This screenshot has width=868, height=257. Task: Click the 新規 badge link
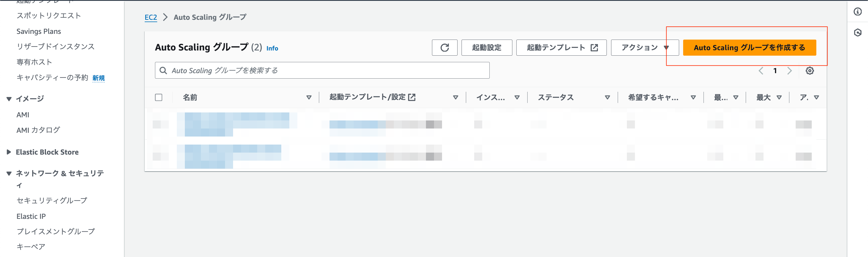99,78
